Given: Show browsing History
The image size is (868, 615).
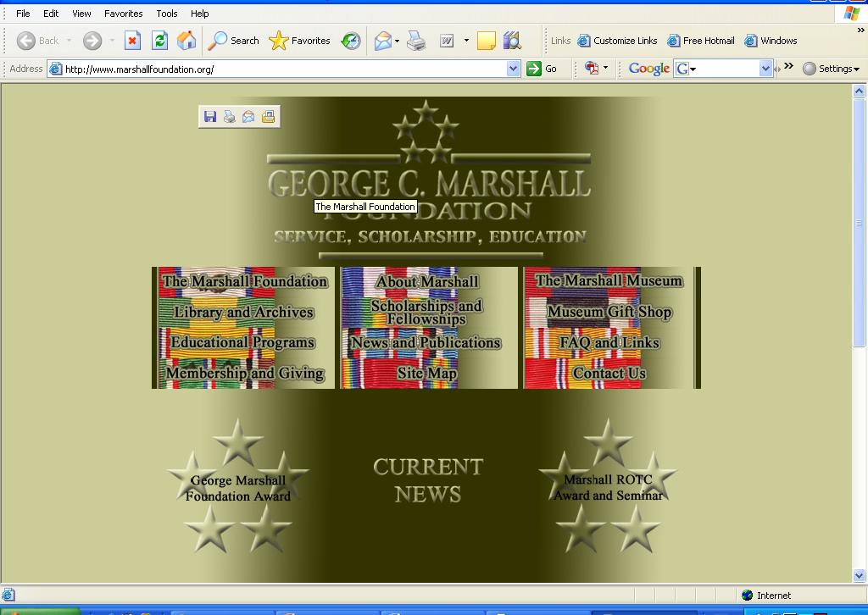Looking at the screenshot, I should (351, 41).
